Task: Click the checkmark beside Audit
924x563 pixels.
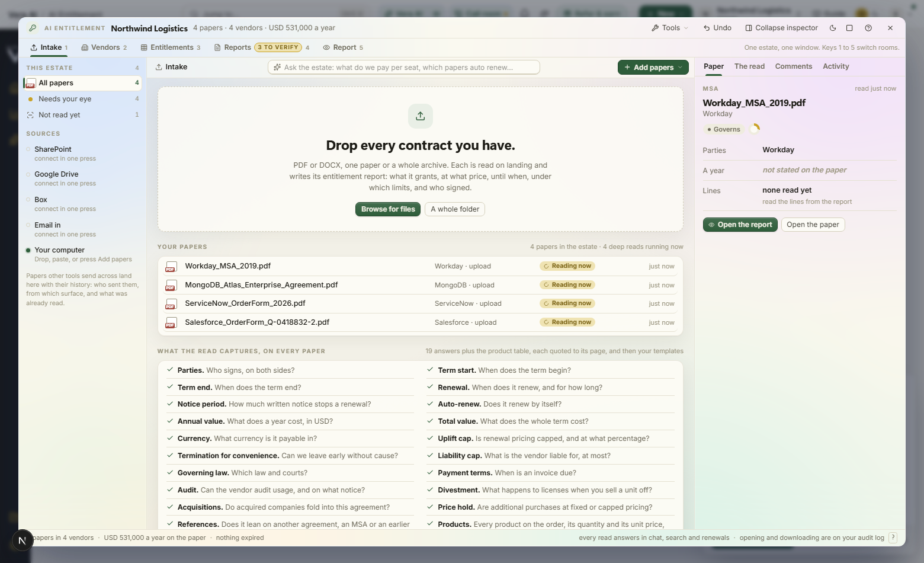Action: tap(170, 490)
